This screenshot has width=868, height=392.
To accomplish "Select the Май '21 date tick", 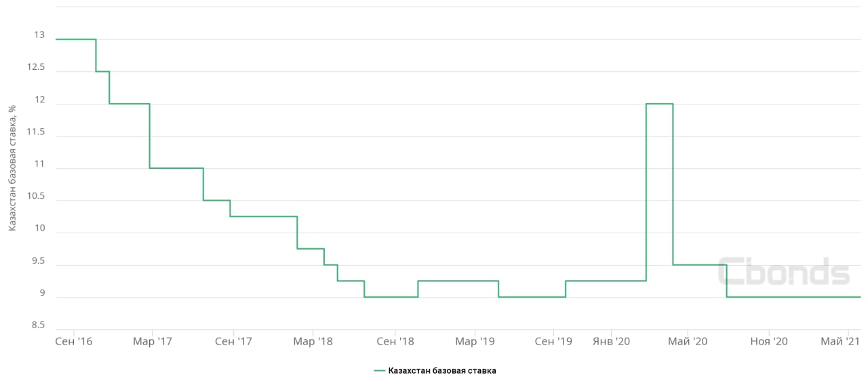I will [840, 342].
